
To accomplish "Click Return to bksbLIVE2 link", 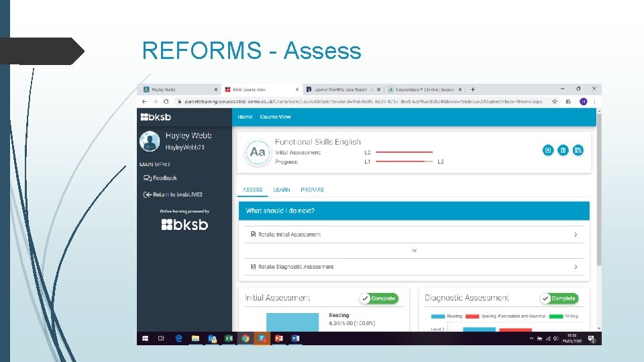I will (x=173, y=194).
